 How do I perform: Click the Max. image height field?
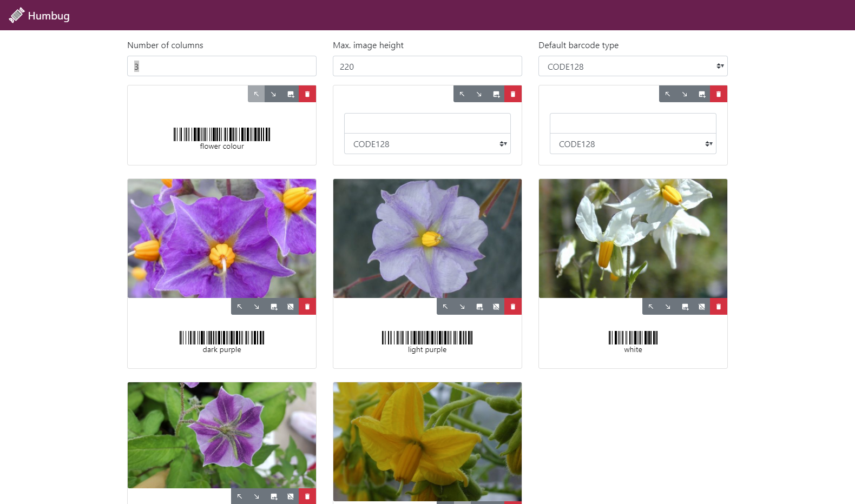427,67
